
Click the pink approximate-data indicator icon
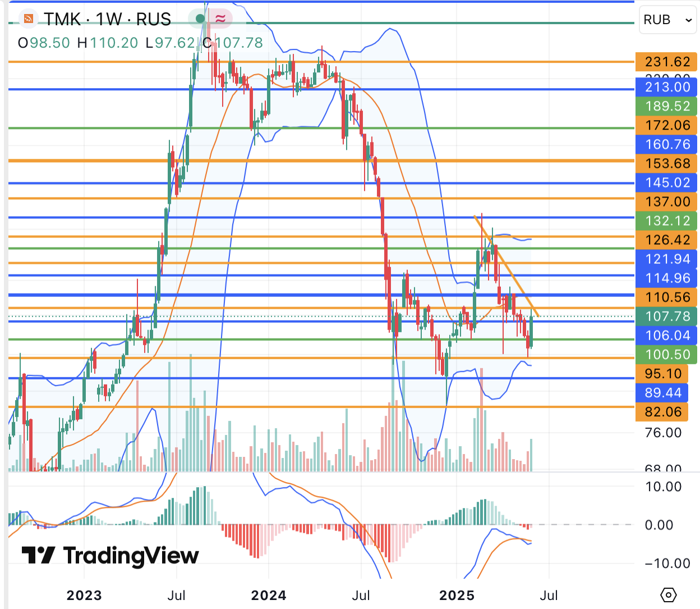pyautogui.click(x=220, y=19)
